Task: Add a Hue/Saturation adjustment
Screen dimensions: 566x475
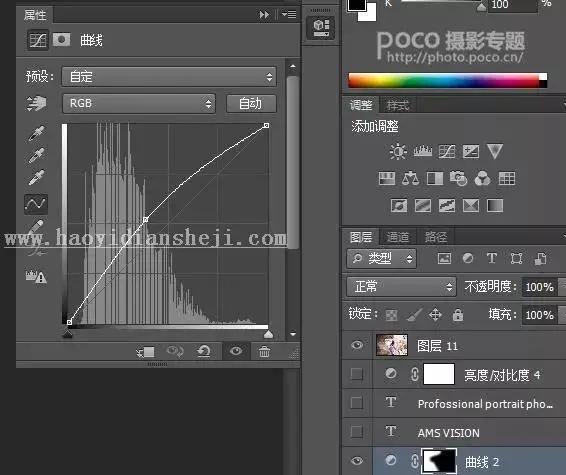Action: 387,178
